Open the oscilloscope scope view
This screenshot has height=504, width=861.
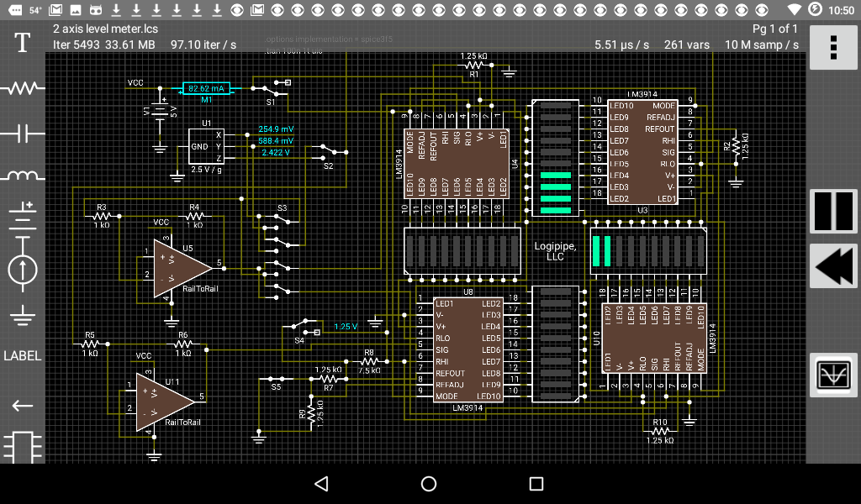(x=832, y=374)
